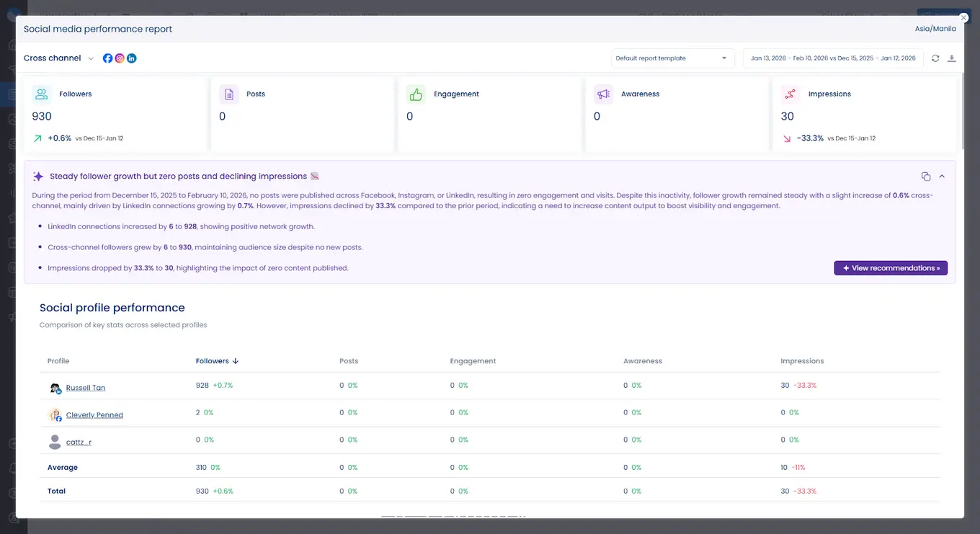Viewport: 980px width, 534px height.
Task: Collapse the AI summary panel
Action: point(942,177)
